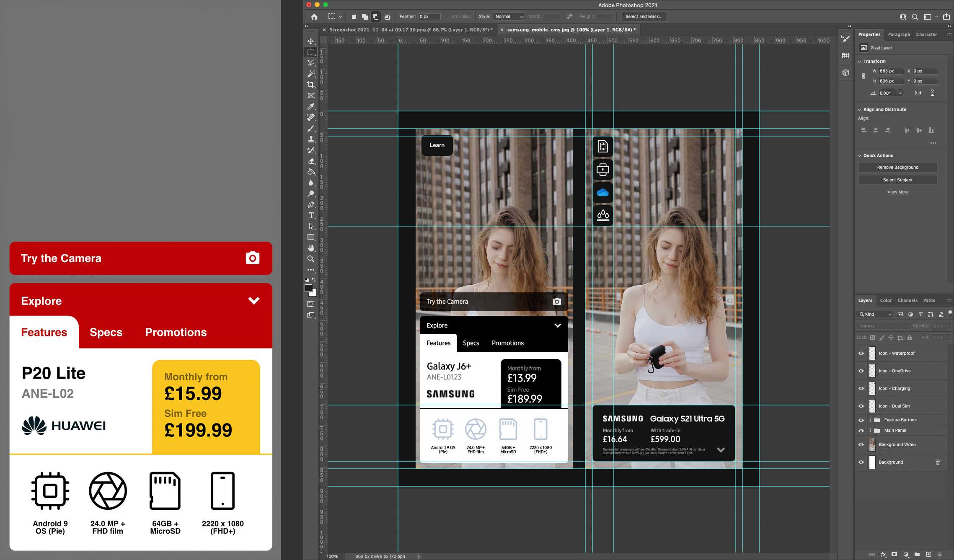Select the Hand tool

click(x=311, y=248)
